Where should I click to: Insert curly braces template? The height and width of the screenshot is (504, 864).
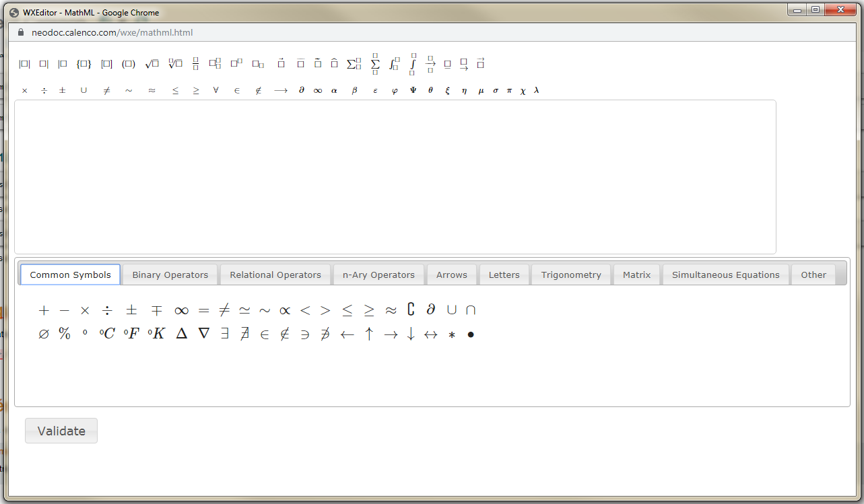84,64
